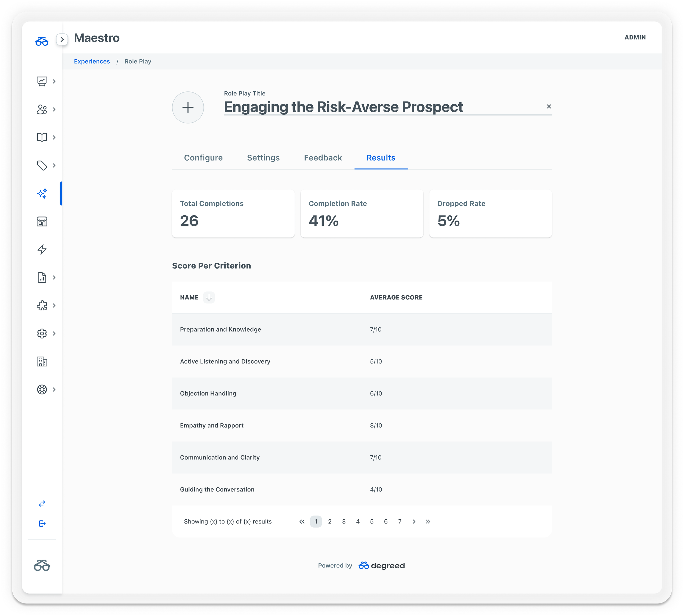Clear the role play title field
The width and height of the screenshot is (684, 616).
[x=549, y=107]
